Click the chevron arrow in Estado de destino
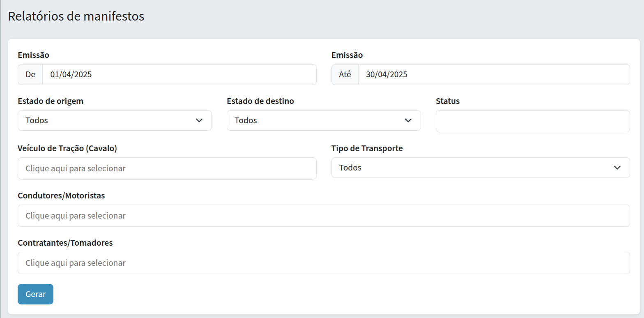The image size is (644, 318). point(408,120)
